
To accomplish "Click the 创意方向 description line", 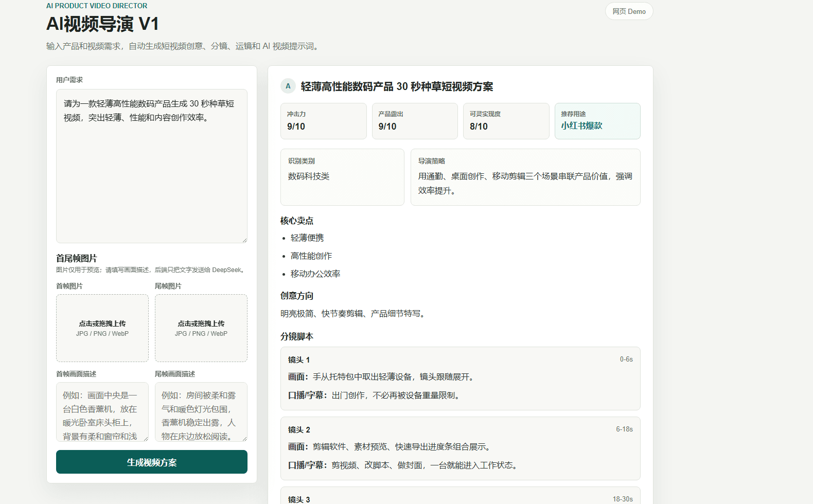I will pyautogui.click(x=355, y=314).
